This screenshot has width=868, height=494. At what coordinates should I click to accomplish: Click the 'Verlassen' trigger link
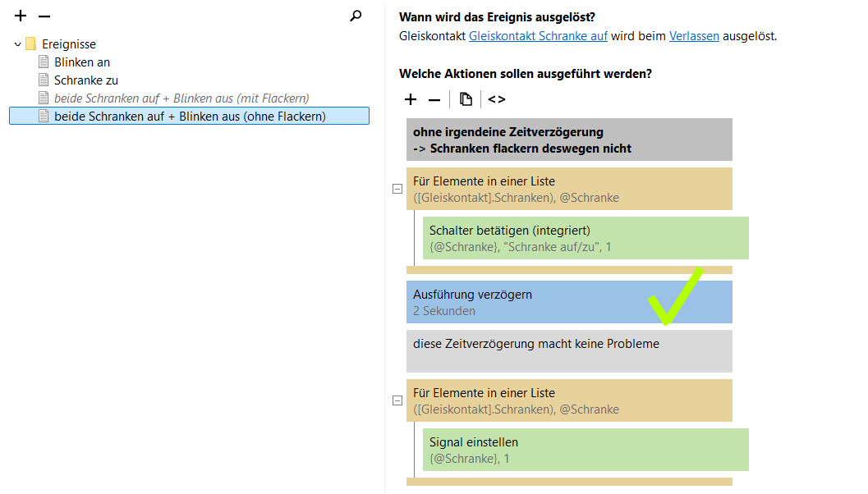[694, 36]
